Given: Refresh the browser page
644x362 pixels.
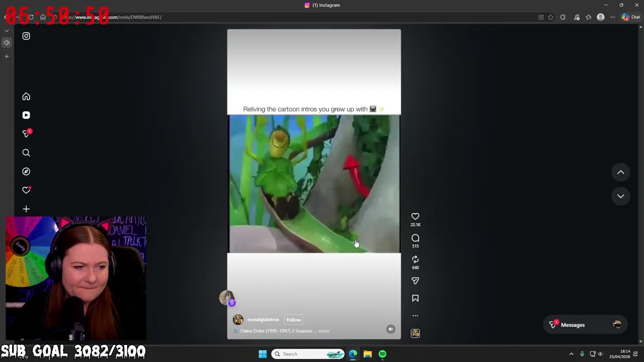Looking at the screenshot, I should (31, 17).
